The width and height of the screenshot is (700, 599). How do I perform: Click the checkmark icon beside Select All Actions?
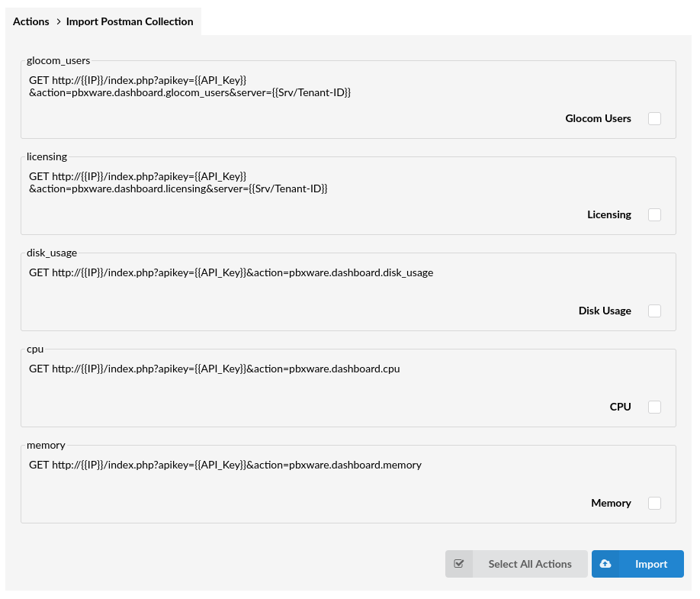459,563
